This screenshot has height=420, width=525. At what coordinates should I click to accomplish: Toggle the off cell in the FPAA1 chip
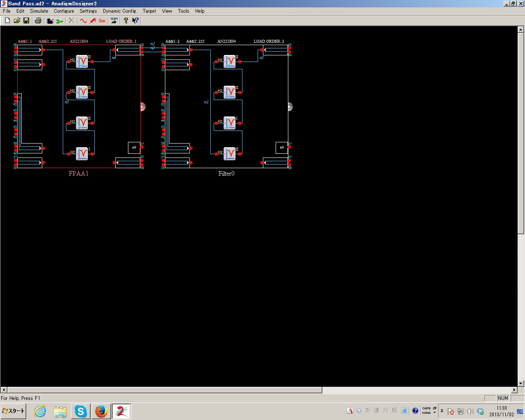tap(134, 148)
